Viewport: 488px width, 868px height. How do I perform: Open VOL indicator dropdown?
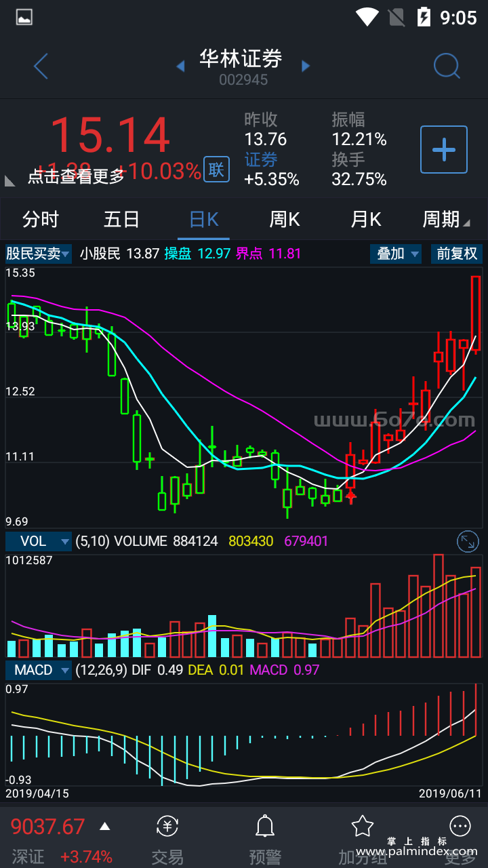39,541
